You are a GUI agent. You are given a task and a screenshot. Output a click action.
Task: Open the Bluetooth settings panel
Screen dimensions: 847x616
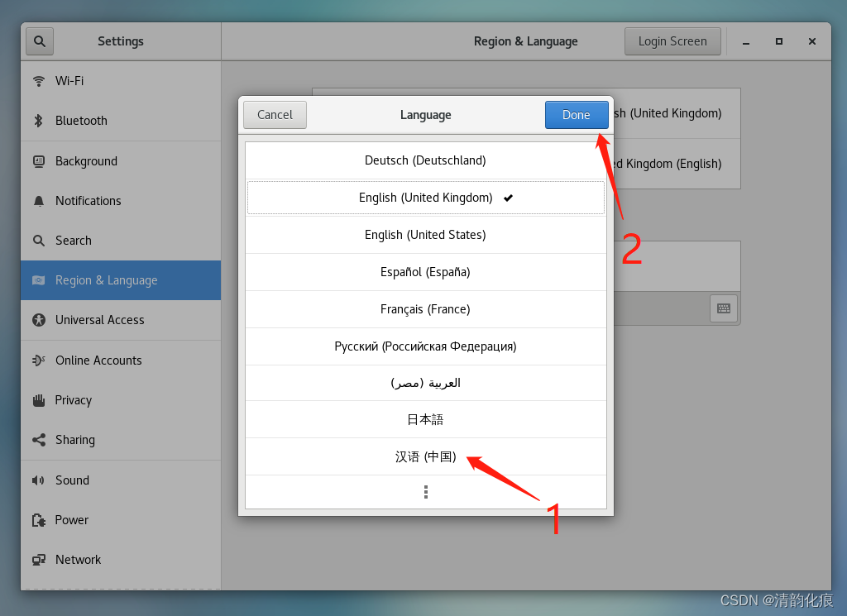(x=121, y=121)
